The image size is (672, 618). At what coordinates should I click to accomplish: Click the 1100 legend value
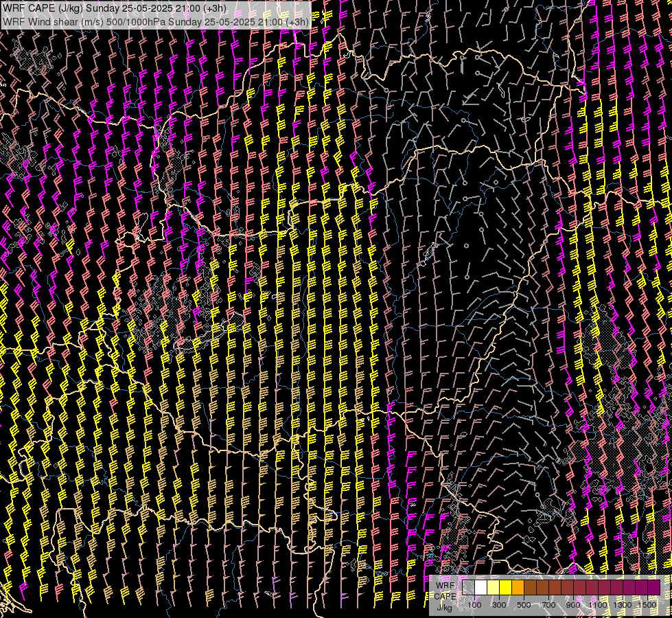click(x=597, y=605)
